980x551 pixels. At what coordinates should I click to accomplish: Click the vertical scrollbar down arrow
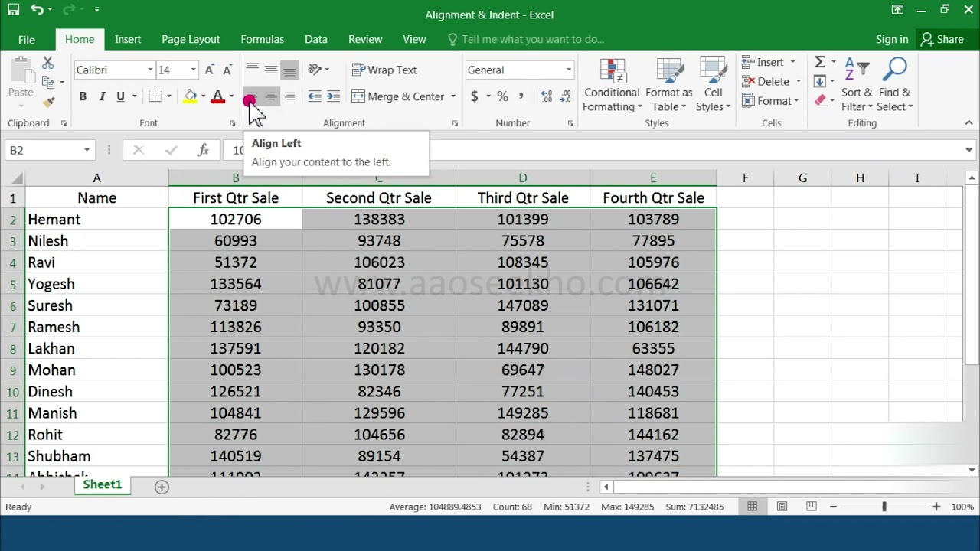pyautogui.click(x=972, y=470)
